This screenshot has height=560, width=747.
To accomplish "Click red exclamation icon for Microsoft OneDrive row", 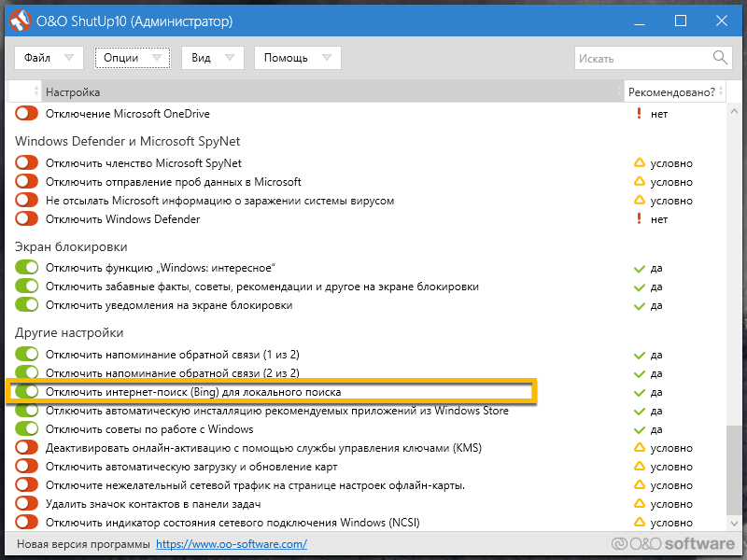I will tap(640, 114).
